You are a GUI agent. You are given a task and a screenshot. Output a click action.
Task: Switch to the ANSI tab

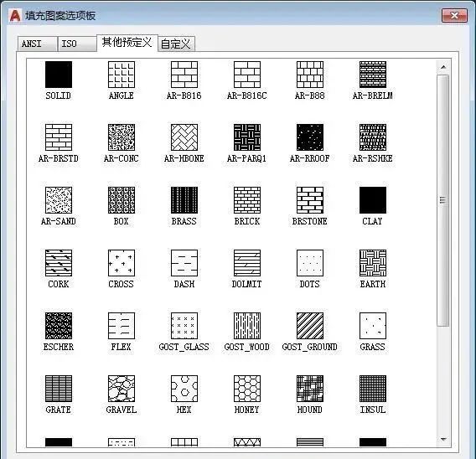(38, 44)
